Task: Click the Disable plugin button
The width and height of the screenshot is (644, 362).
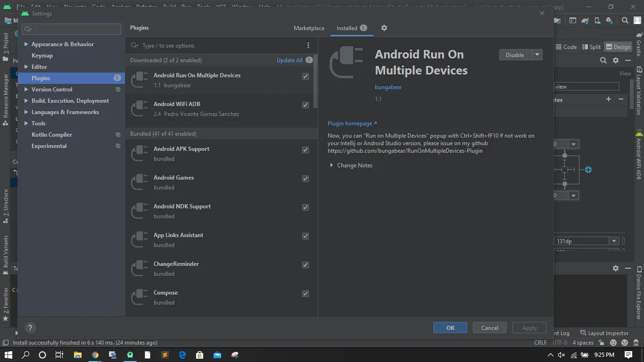Action: point(515,55)
